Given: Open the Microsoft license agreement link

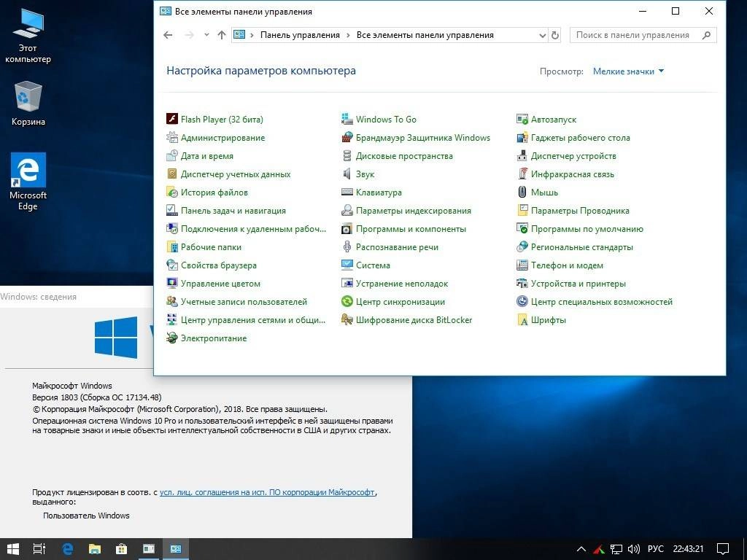Looking at the screenshot, I should [x=267, y=492].
